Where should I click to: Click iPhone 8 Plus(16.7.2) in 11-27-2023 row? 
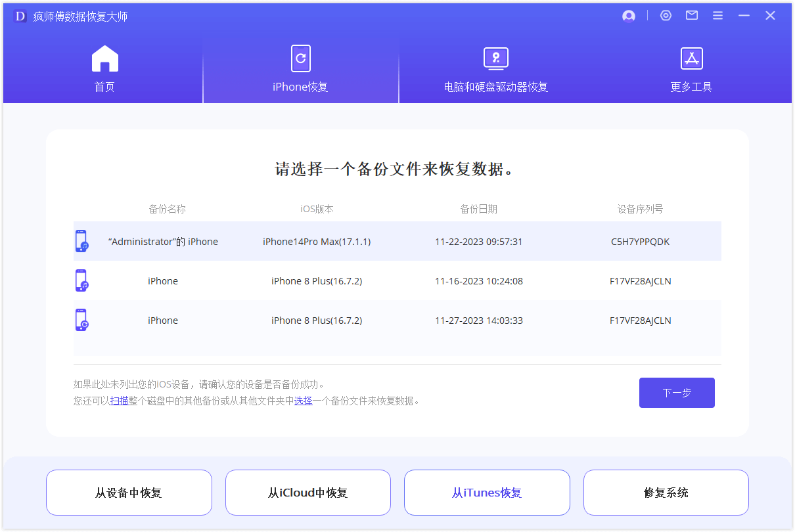coord(317,321)
